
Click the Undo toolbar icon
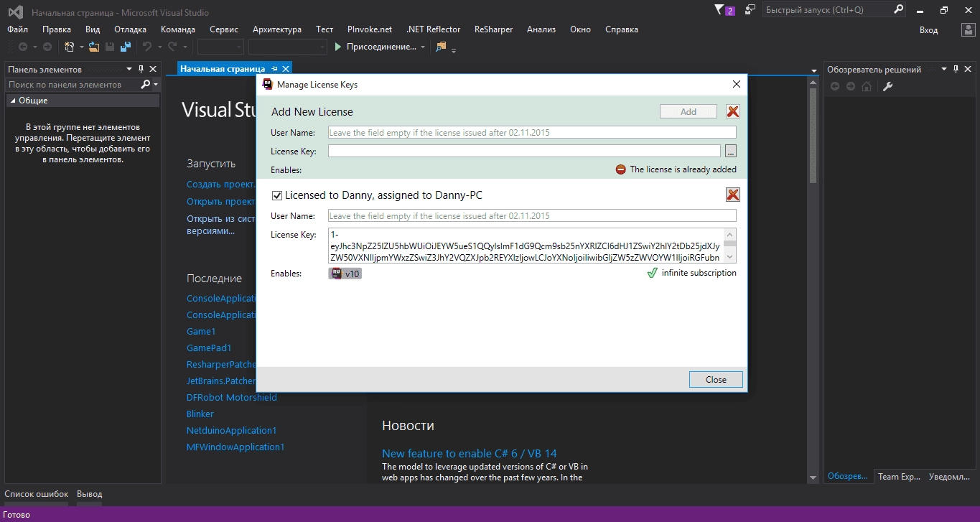tap(147, 47)
